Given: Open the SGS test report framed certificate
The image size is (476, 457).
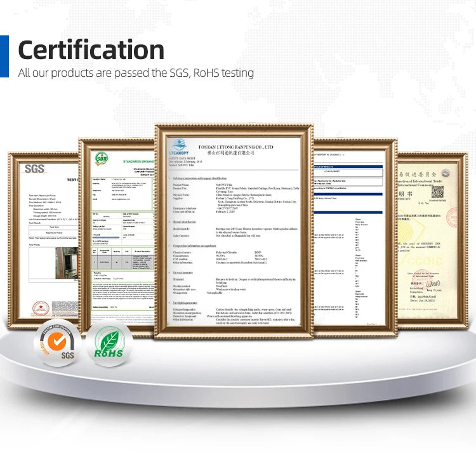Looking at the screenshot, I should [43, 240].
